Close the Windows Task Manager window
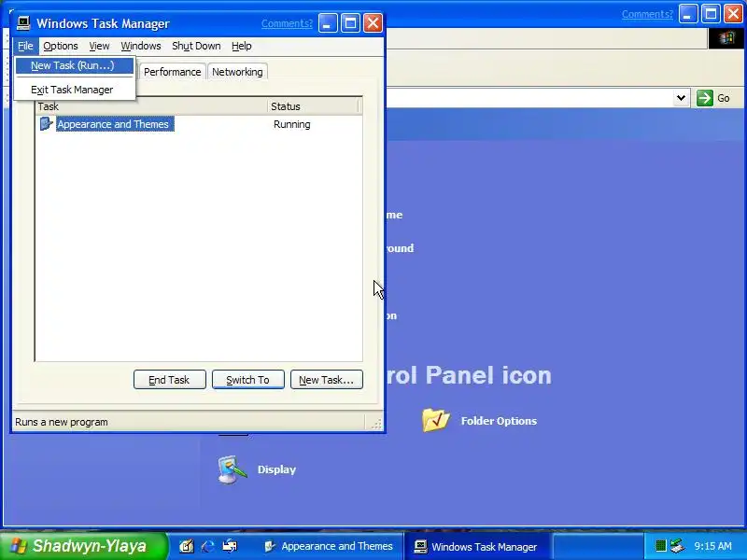 tap(373, 22)
